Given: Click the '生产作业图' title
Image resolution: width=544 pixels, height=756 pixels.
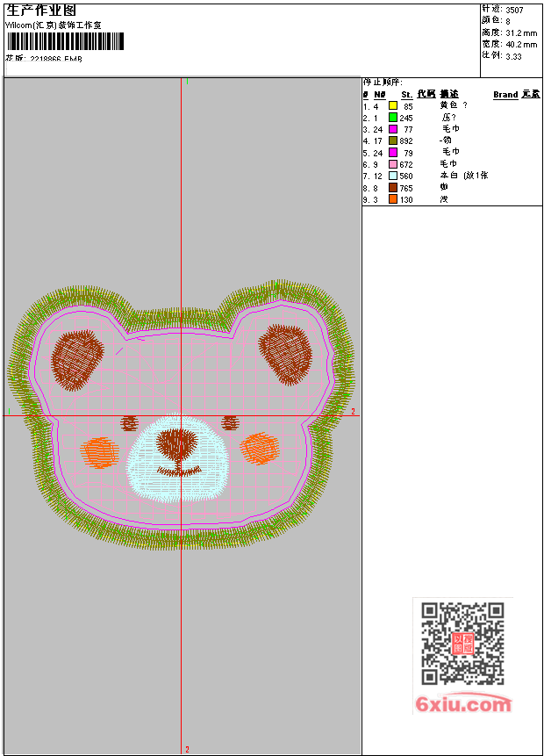Looking at the screenshot, I should pyautogui.click(x=35, y=10).
